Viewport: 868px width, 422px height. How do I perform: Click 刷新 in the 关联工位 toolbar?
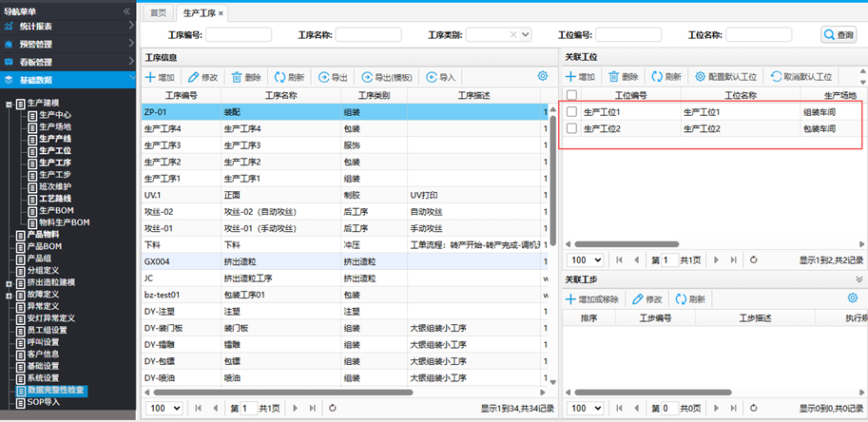665,77
